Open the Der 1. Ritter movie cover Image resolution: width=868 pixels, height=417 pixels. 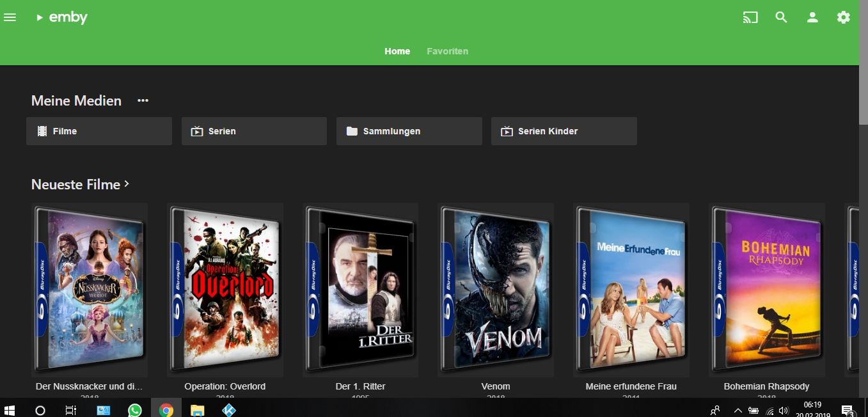[x=361, y=290]
